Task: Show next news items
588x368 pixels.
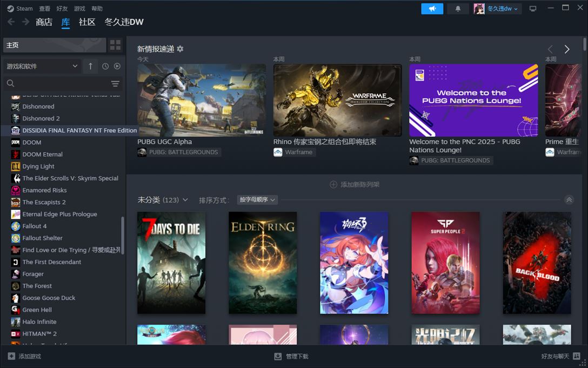Action: [567, 49]
